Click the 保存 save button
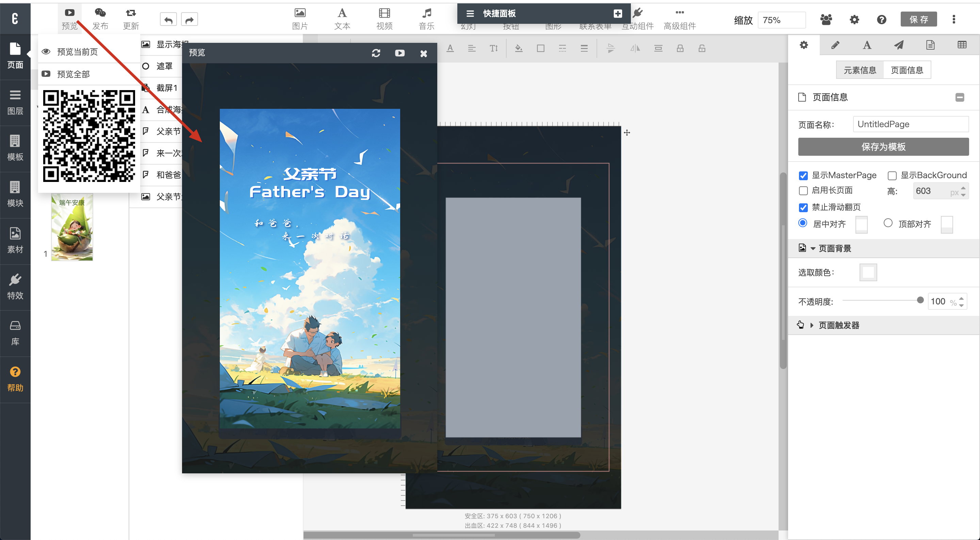The width and height of the screenshot is (980, 540). [918, 19]
